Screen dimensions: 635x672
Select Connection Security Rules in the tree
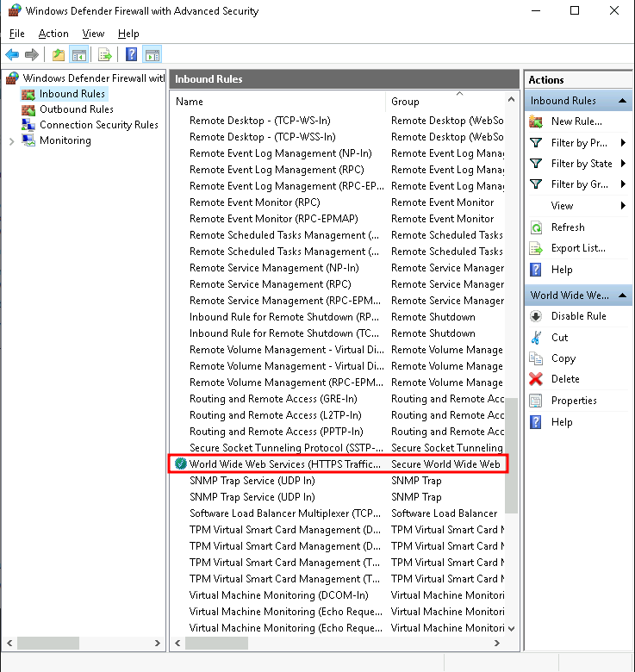(99, 125)
